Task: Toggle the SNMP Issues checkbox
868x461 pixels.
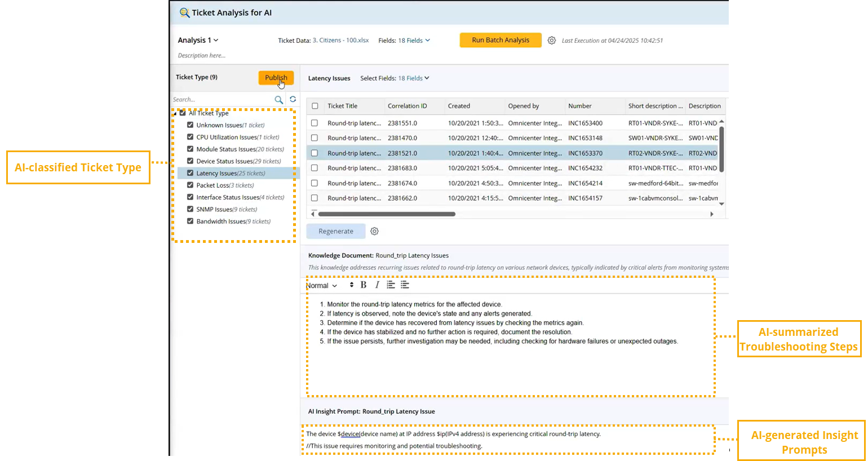Action: point(191,209)
